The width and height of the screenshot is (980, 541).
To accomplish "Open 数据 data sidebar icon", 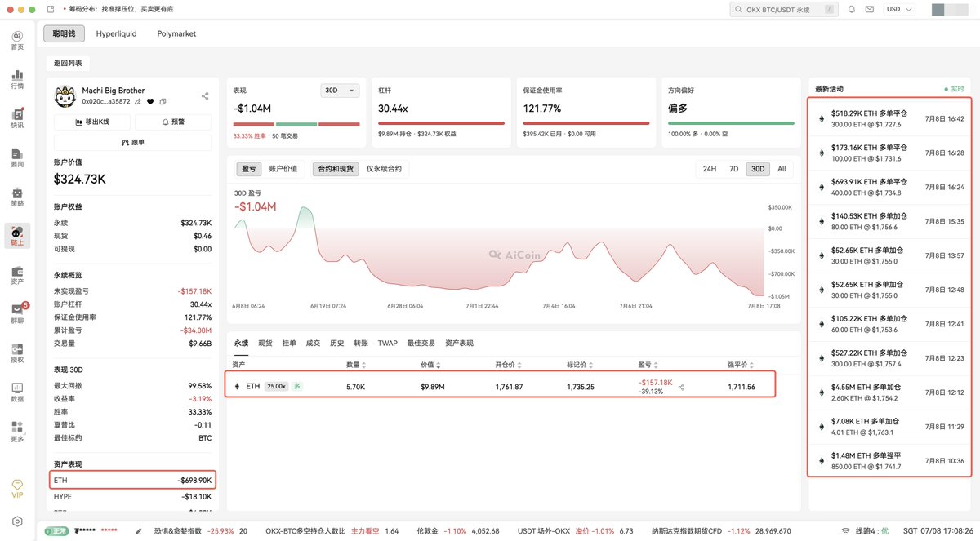I will (x=17, y=392).
